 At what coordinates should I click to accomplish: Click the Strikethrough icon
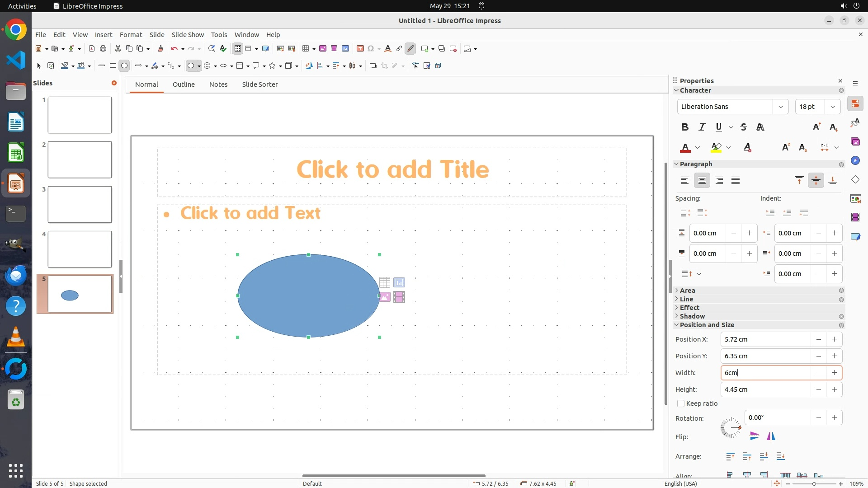click(x=744, y=127)
